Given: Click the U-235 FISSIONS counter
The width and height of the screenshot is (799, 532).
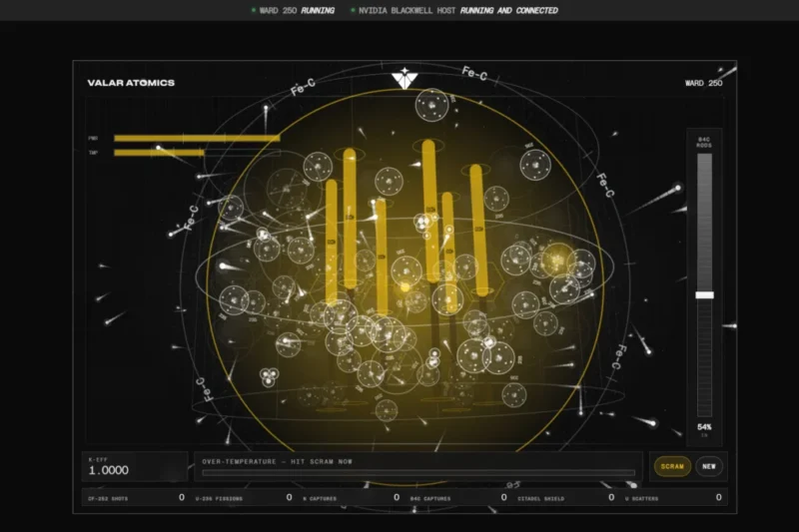Looking at the screenshot, I should tap(244, 497).
